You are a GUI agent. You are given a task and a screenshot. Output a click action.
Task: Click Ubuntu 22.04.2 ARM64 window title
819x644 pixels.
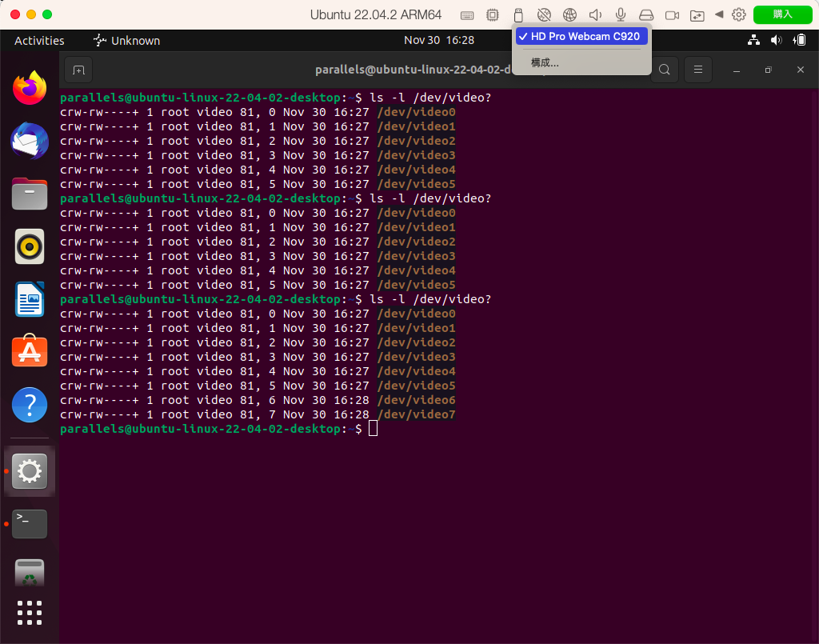376,14
